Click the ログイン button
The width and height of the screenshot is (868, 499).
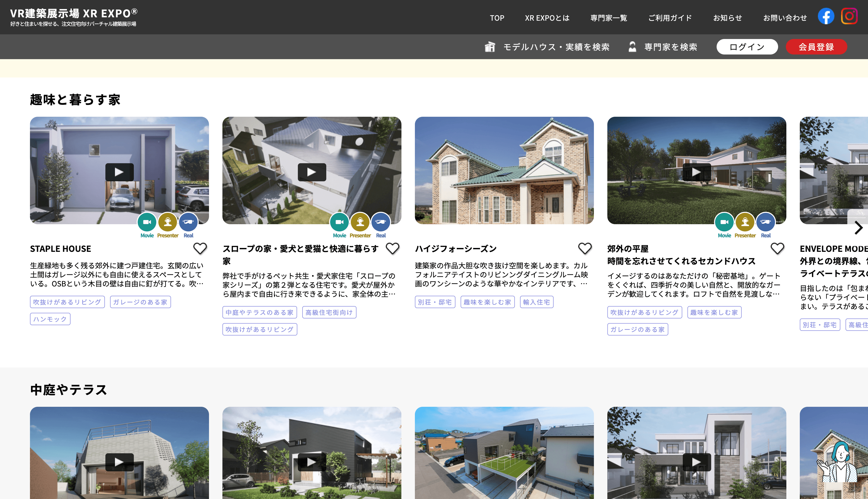pyautogui.click(x=747, y=47)
